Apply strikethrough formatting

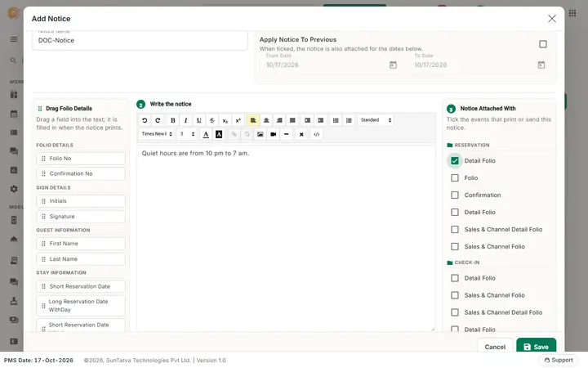pyautogui.click(x=212, y=120)
